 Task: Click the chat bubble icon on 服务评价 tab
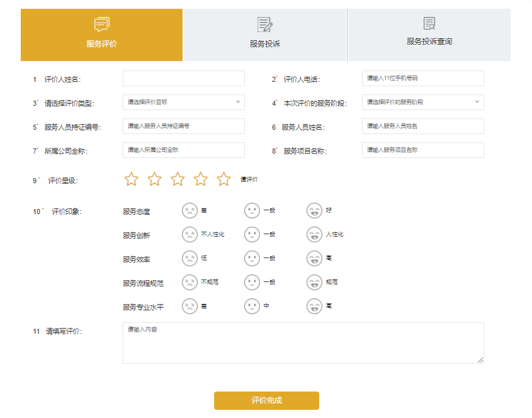point(101,25)
